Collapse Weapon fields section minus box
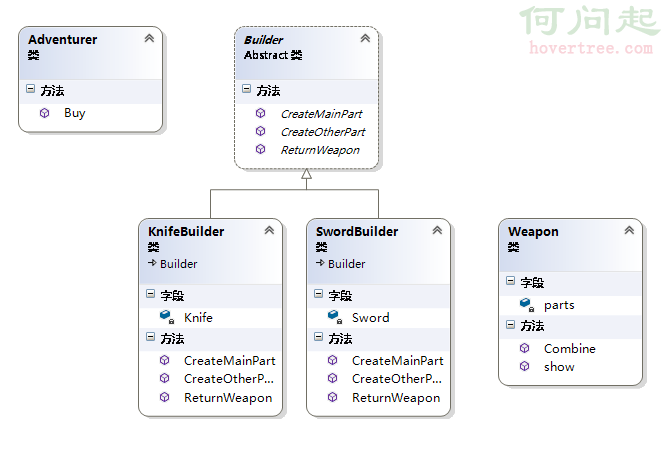The width and height of the screenshot is (668, 454). pos(510,280)
